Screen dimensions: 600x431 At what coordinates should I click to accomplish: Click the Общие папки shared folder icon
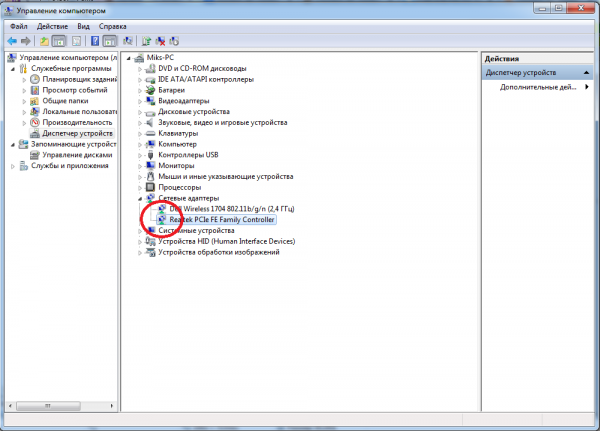pos(35,101)
